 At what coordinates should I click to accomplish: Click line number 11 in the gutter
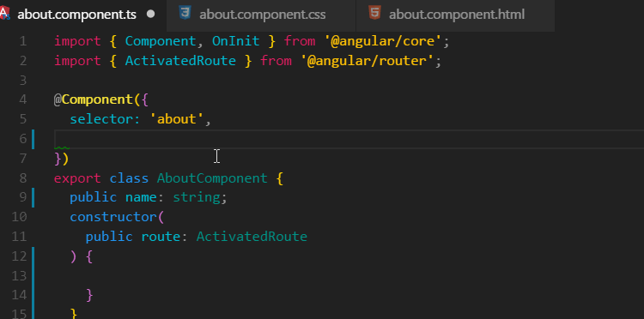click(x=19, y=237)
